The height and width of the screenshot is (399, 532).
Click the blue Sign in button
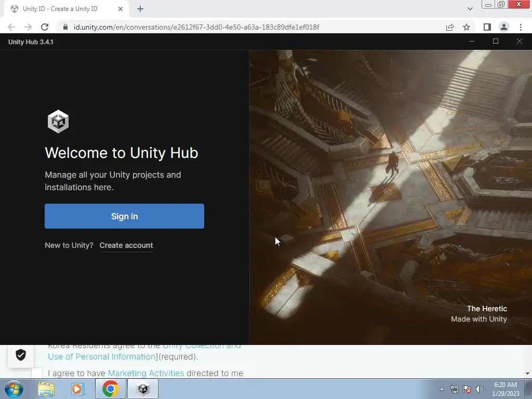(124, 216)
